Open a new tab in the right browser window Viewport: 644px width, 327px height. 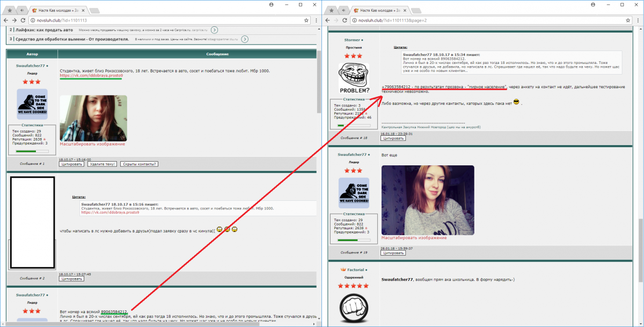pos(415,11)
